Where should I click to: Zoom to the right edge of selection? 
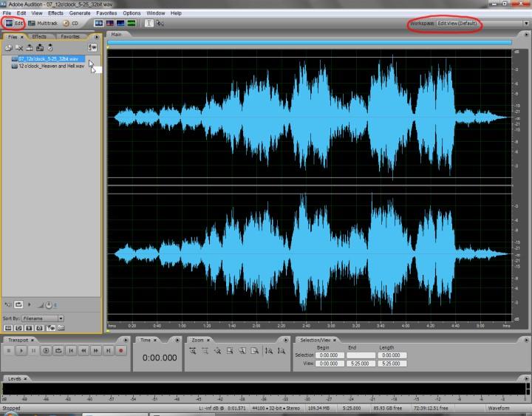point(254,351)
